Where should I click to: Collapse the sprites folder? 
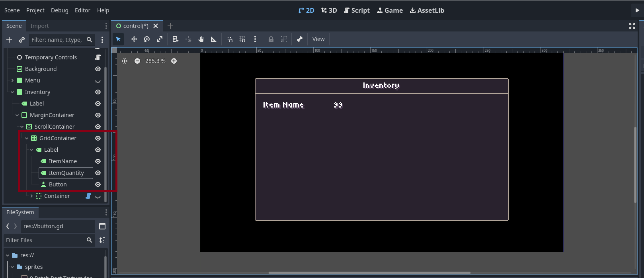coord(12,267)
